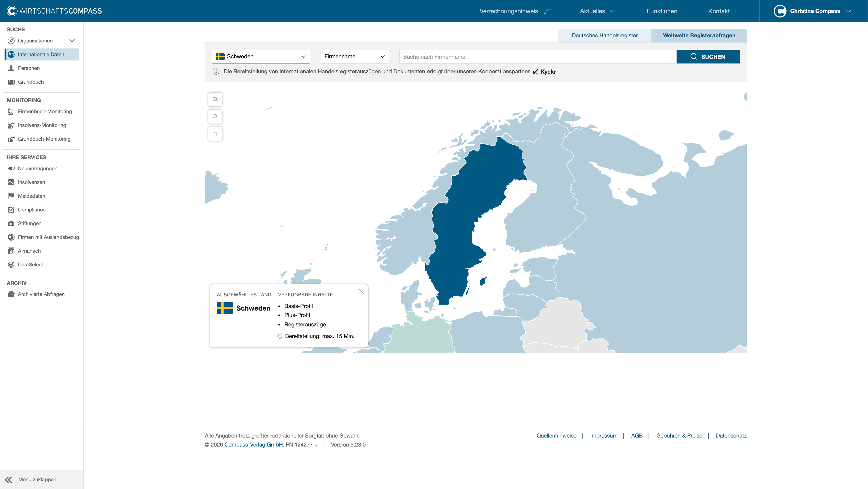Screen dimensions: 868x489
Task: Switch to the Deutsches Handelsregister tab
Action: [605, 35]
